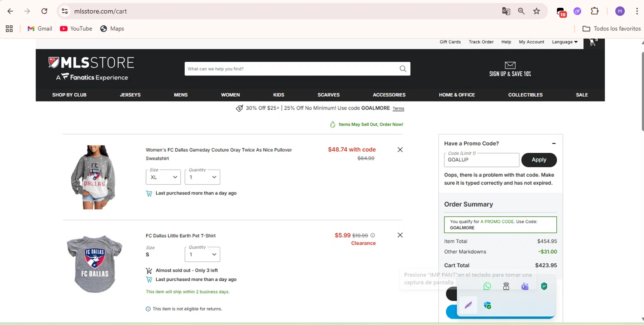Open Sale menu
Image resolution: width=644 pixels, height=325 pixels.
pos(582,95)
